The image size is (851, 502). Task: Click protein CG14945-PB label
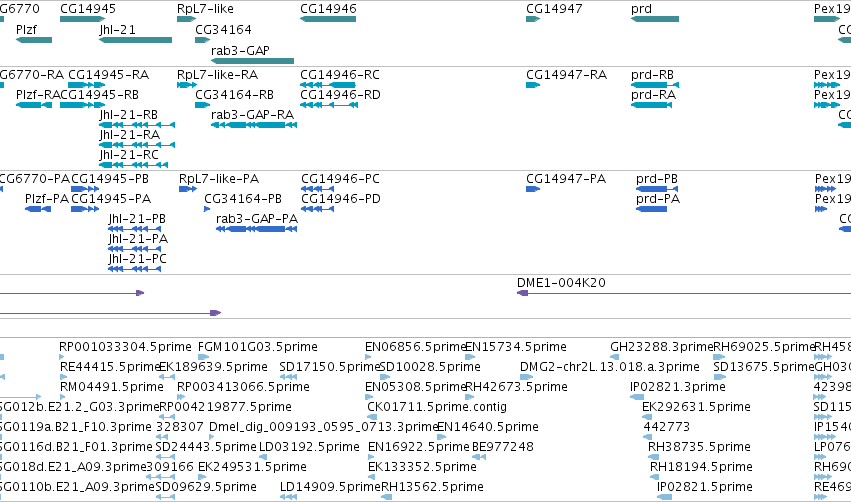tap(110, 179)
